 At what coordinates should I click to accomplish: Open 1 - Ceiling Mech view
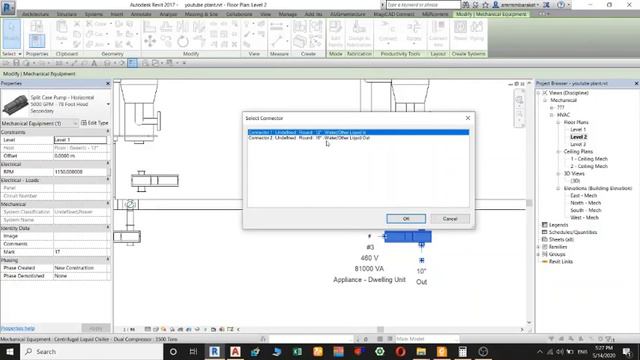point(589,159)
